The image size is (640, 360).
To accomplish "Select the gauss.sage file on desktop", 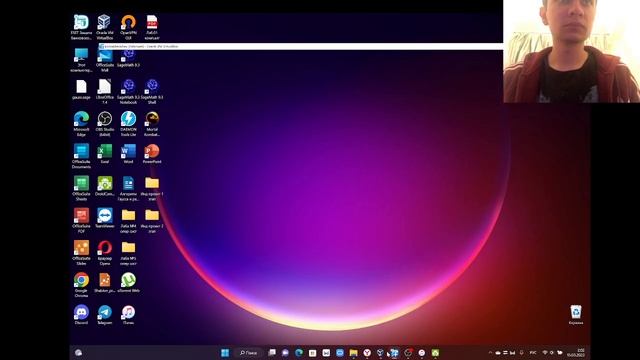I will 81,89.
